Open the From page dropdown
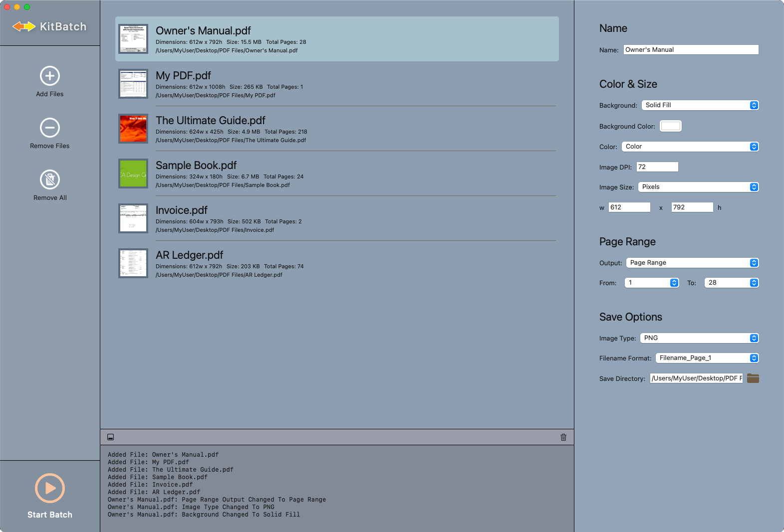 point(652,283)
